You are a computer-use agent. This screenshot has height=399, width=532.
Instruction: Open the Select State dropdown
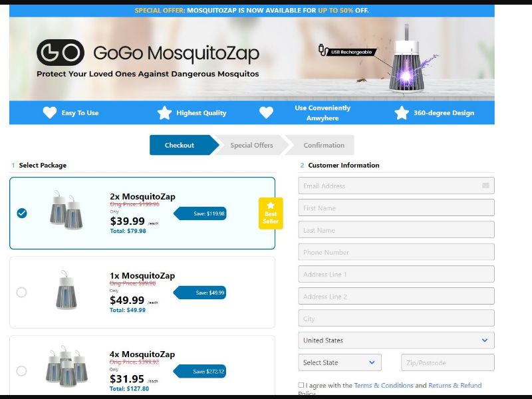tap(339, 362)
